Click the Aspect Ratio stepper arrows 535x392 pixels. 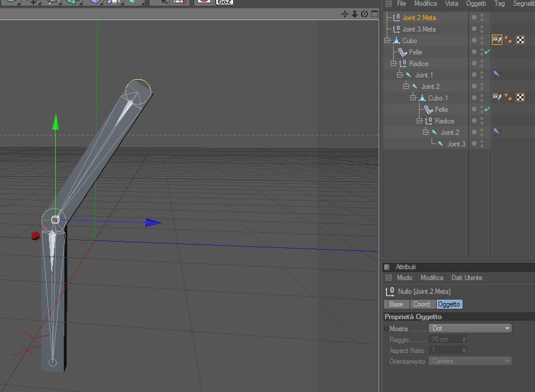[464, 351]
